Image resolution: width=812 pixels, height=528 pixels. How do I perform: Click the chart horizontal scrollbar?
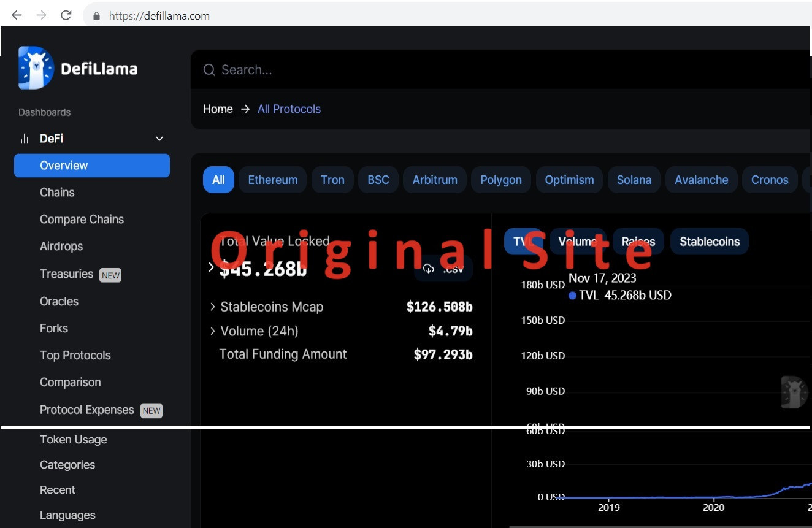(x=660, y=526)
